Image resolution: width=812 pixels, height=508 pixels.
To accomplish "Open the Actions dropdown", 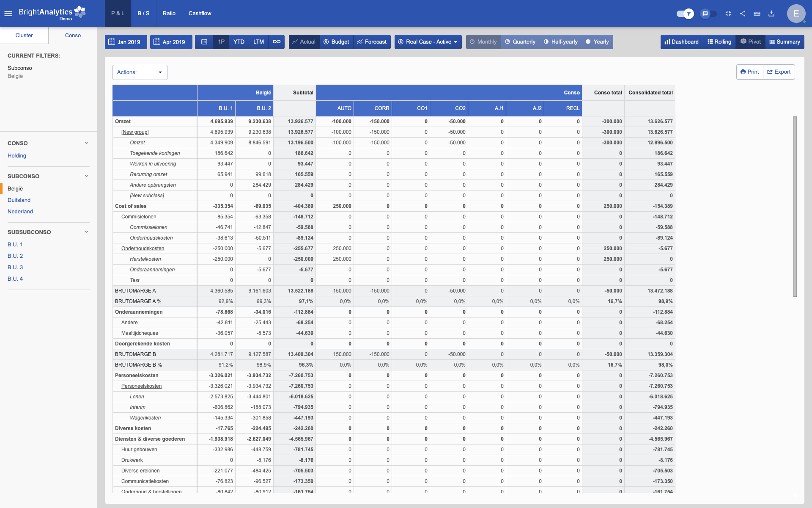I will (140, 72).
